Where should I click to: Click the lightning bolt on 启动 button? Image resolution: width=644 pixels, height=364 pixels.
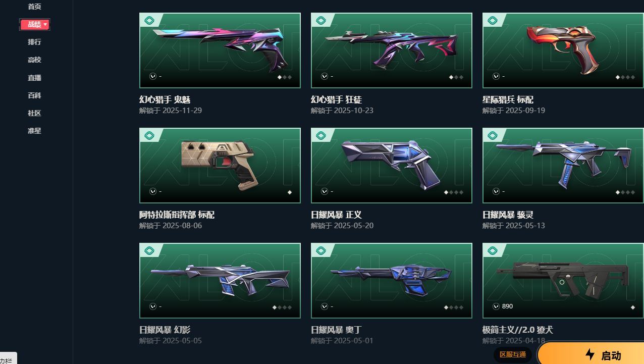(589, 354)
